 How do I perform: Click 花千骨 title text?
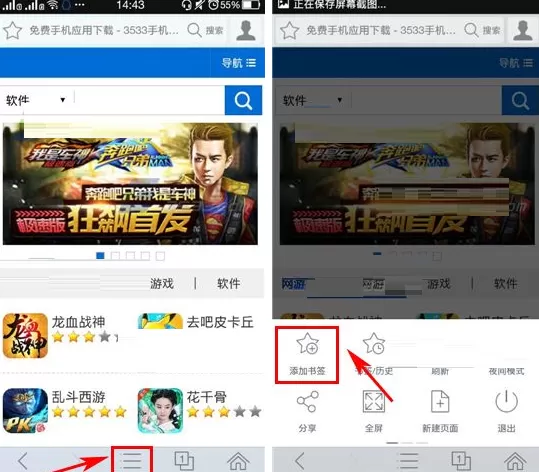pos(207,397)
